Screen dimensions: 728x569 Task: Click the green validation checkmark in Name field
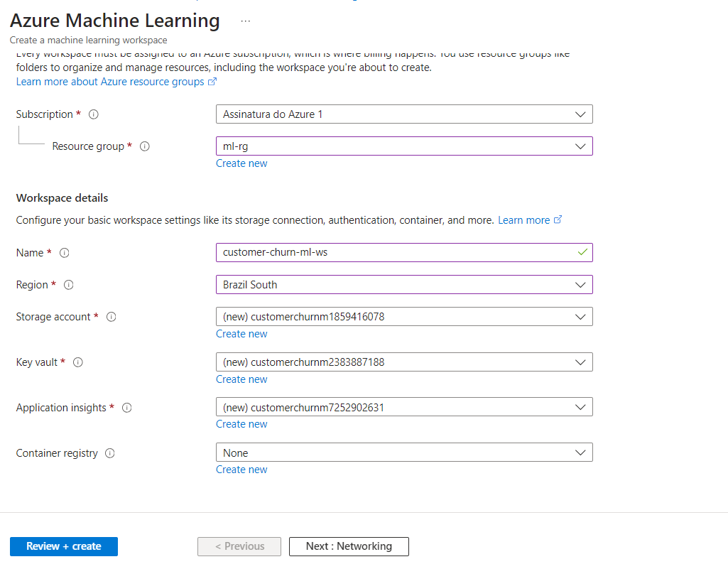(x=582, y=252)
